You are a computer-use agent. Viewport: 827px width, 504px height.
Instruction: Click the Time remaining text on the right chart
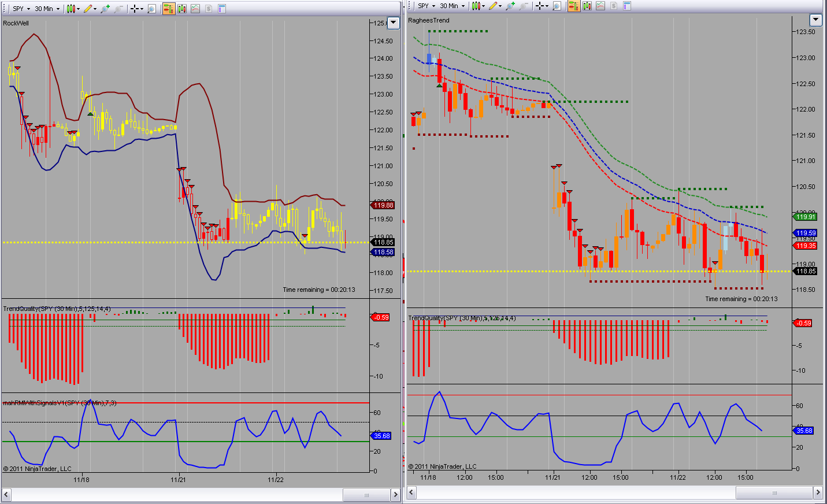(741, 299)
